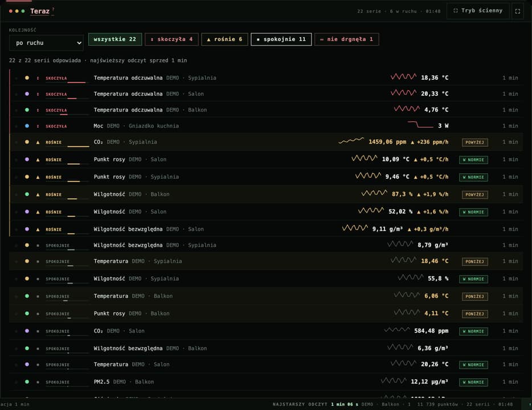Image resolution: width=532 pixels, height=410 pixels.
Task: Click rising triangle icon on CO₂ Sypialnia row
Action: [x=38, y=142]
